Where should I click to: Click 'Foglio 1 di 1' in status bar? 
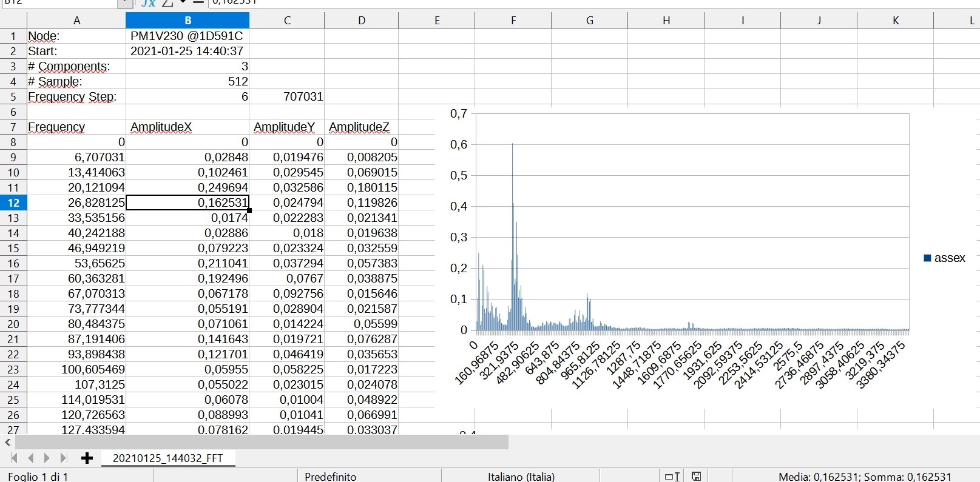[x=38, y=477]
